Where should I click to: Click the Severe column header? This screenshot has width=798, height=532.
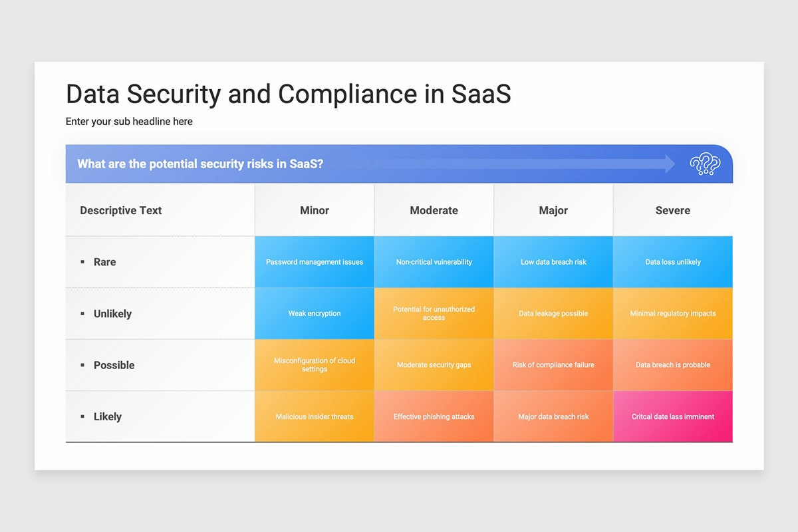click(x=672, y=210)
